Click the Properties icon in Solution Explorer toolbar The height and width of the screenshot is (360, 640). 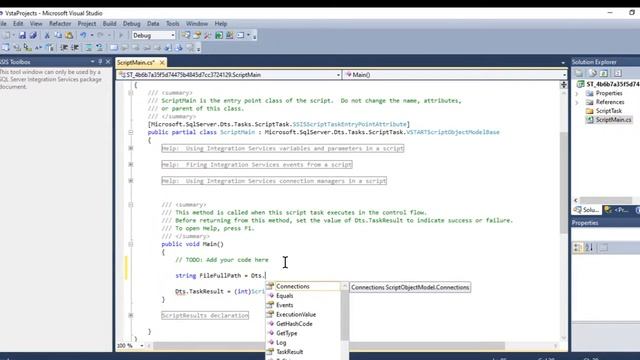[579, 73]
